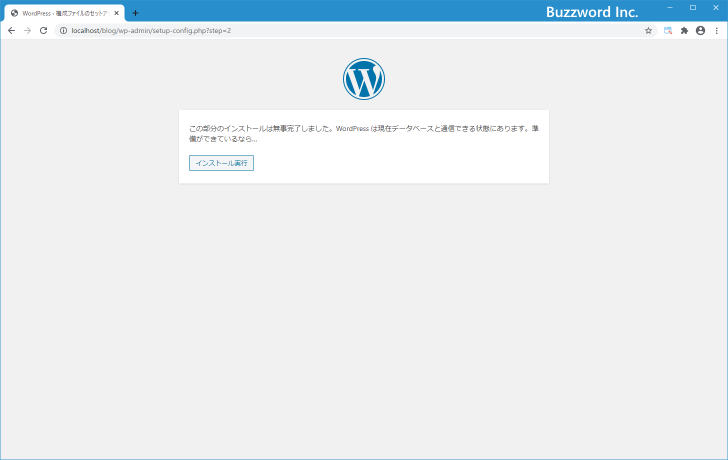Open Chrome's three-dot menu
Viewport: 728px width, 460px height.
[x=716, y=31]
